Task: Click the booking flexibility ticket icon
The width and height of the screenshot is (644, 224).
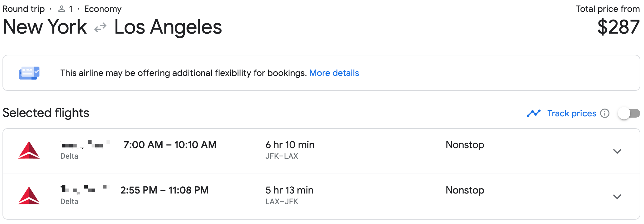Action: [x=29, y=72]
